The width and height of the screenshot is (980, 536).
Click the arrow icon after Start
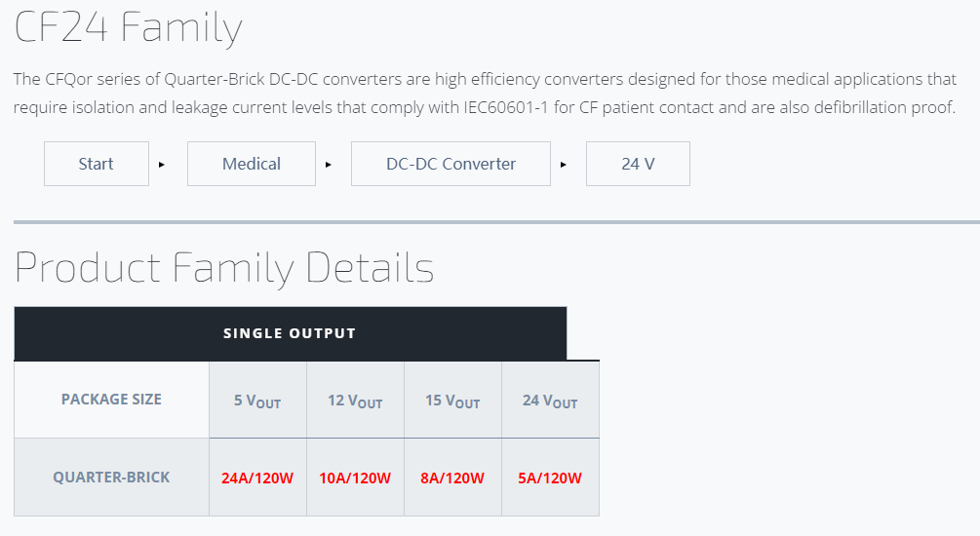(162, 165)
